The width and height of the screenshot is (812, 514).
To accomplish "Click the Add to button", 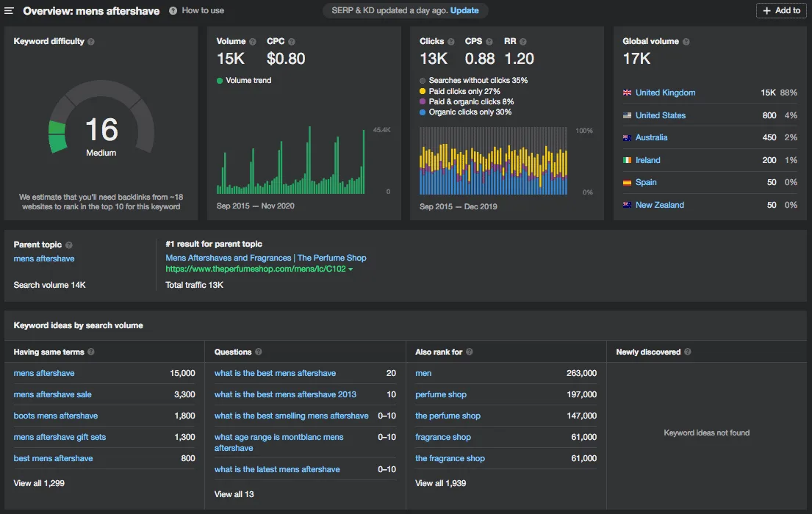I will [x=781, y=10].
